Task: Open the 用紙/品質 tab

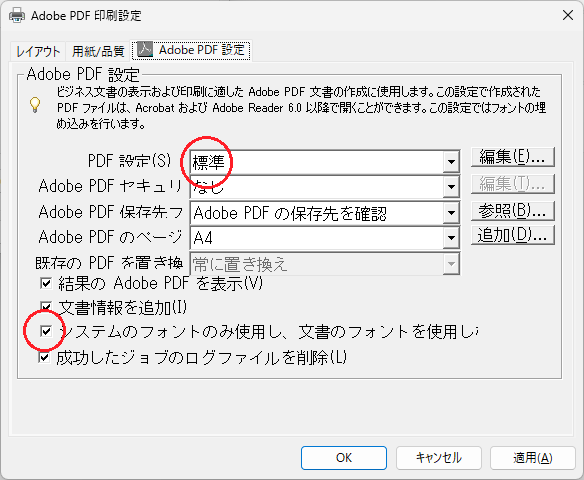Action: click(98, 51)
